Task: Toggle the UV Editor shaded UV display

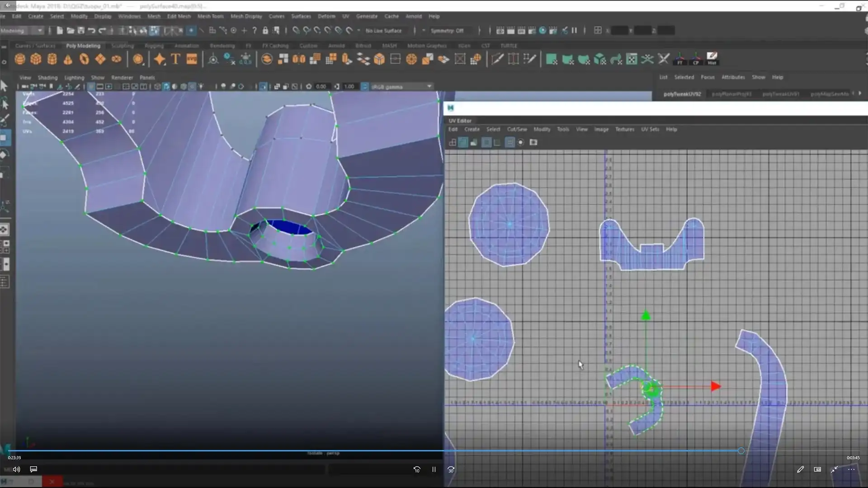Action: pos(463,142)
